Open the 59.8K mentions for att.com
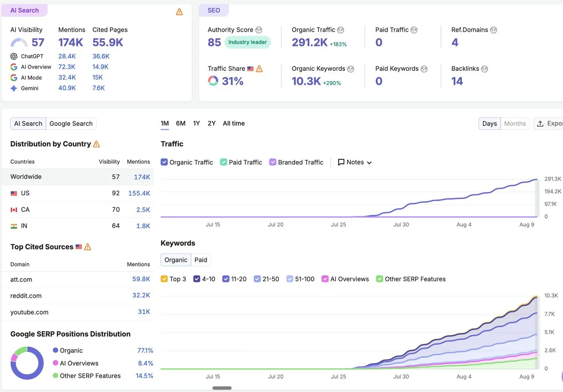The width and height of the screenshot is (563, 392). click(x=141, y=279)
